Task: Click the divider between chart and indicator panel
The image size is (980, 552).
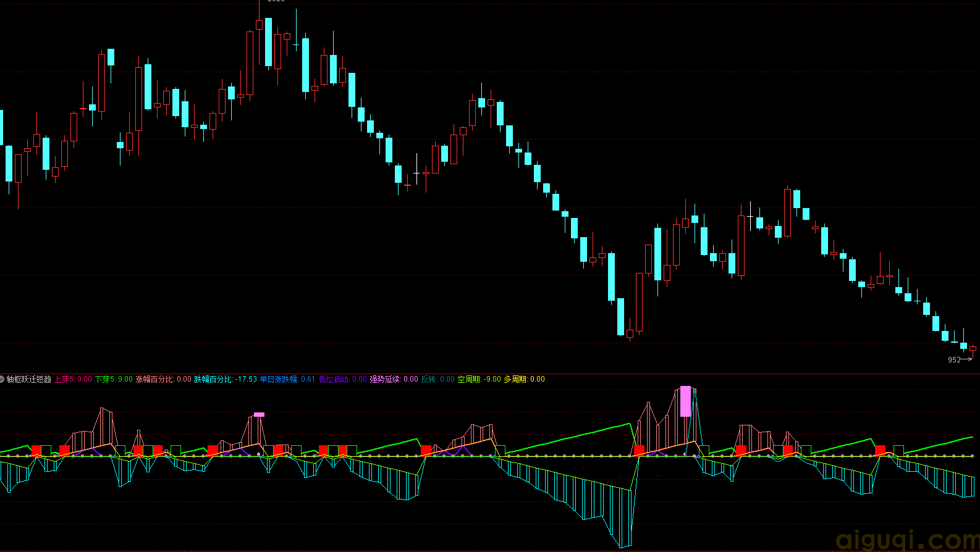Action: pyautogui.click(x=490, y=374)
